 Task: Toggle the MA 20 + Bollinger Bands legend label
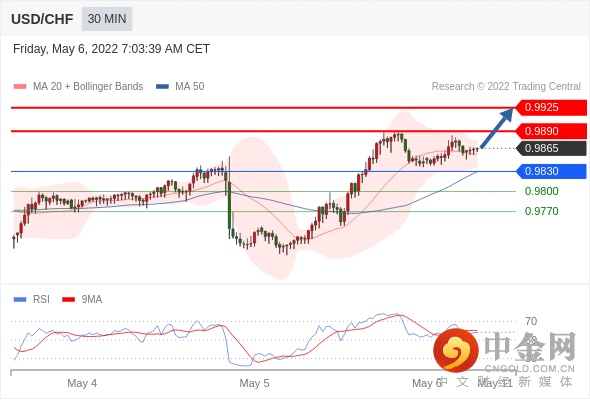point(88,87)
